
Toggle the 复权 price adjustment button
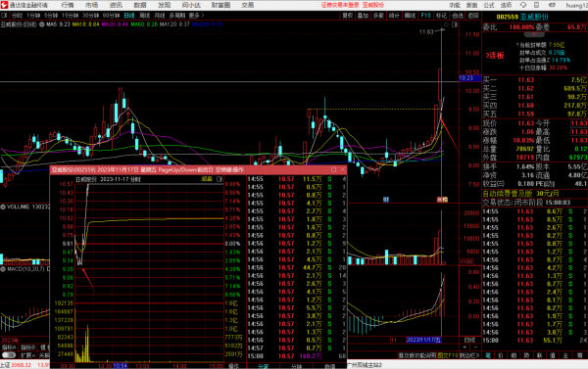(348, 16)
